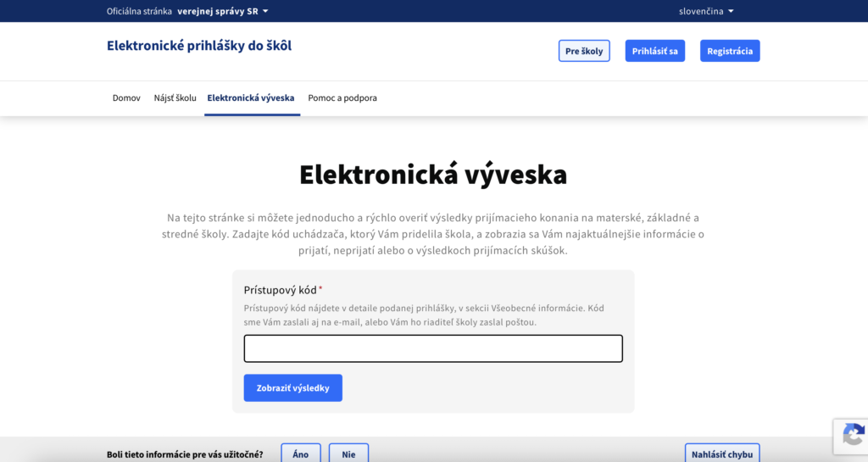
Task: Click the Elektronická výveska main heading
Action: (433, 175)
